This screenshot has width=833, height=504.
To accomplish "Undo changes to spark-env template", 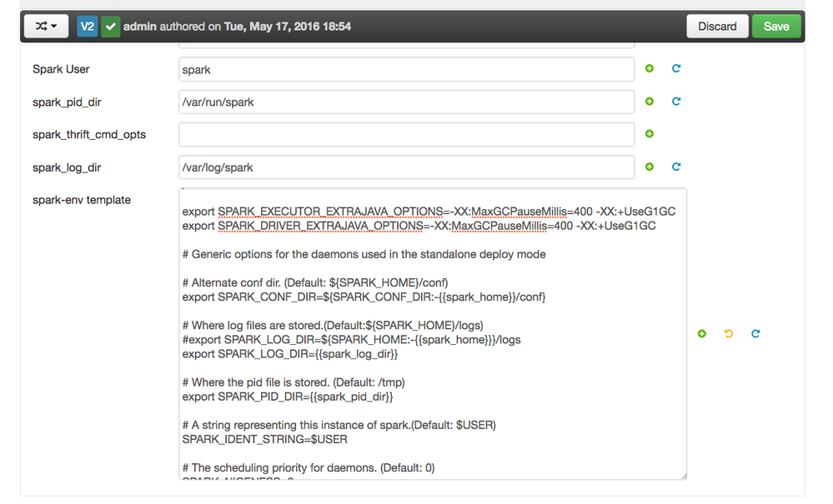I will point(729,334).
